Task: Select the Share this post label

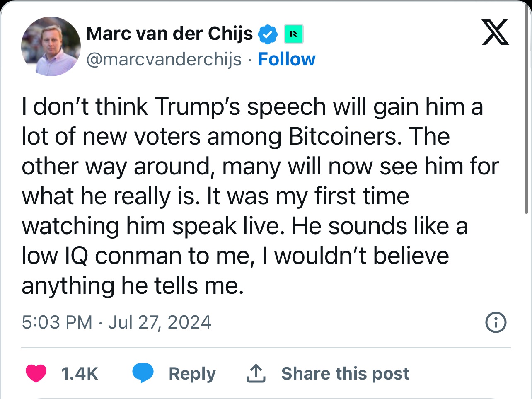Action: [345, 374]
